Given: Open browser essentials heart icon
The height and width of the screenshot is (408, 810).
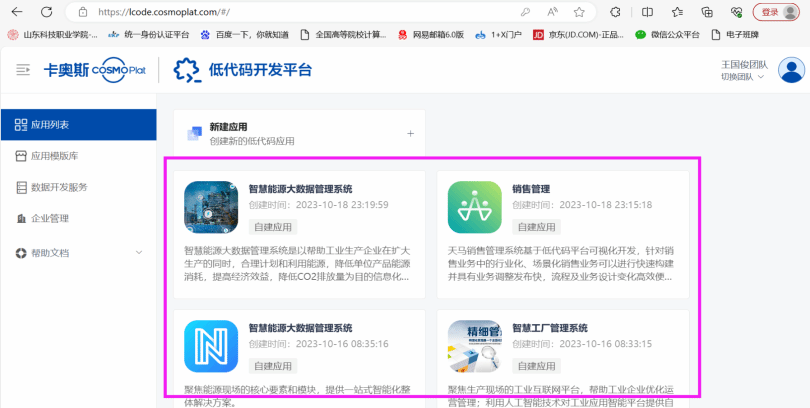Looking at the screenshot, I should (x=737, y=12).
